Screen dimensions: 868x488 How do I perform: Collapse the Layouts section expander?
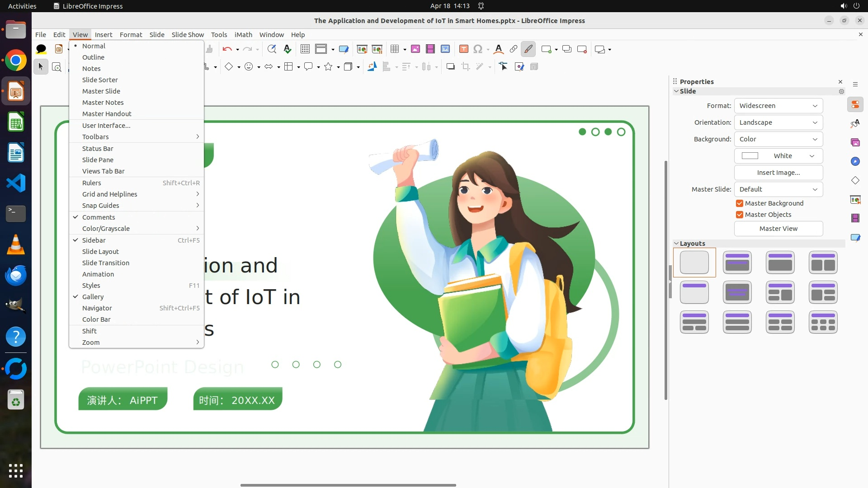676,244
